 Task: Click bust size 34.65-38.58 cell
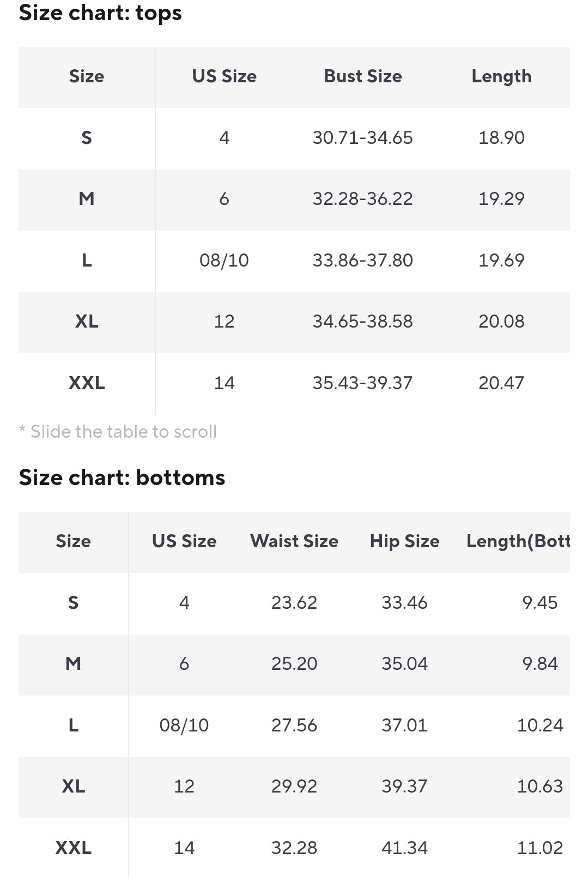click(362, 322)
